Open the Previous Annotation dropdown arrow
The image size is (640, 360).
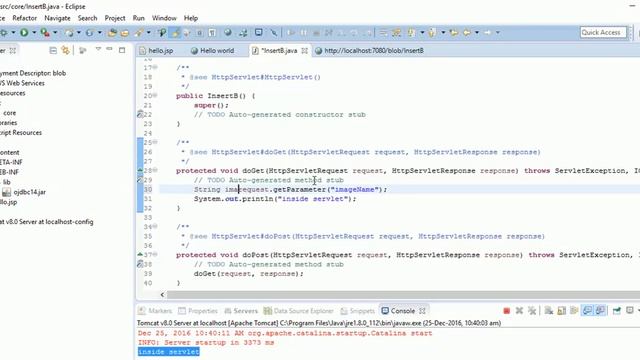443,32
